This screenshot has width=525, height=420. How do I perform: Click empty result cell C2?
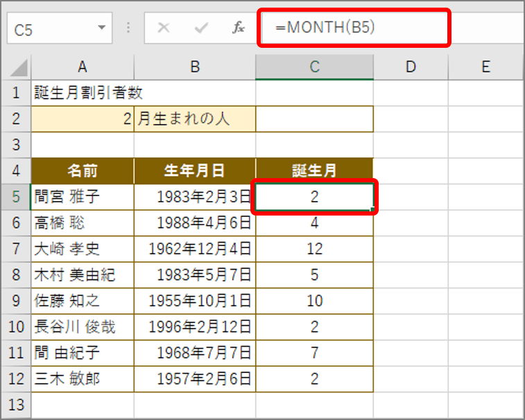coord(314,119)
